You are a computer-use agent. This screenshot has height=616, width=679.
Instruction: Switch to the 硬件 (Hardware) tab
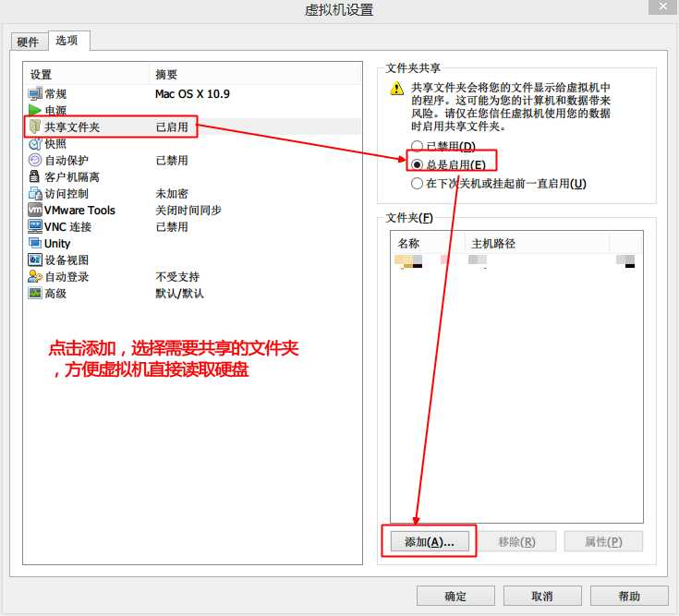click(28, 42)
